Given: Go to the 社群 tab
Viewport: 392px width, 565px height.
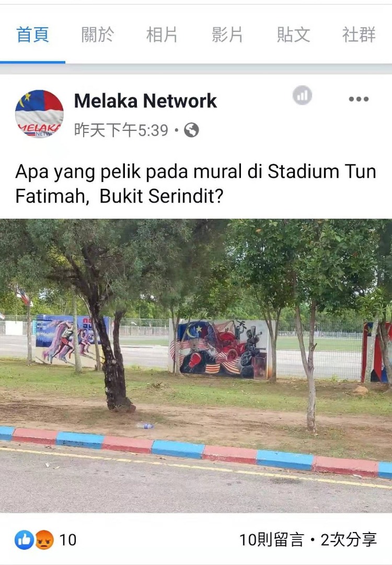Looking at the screenshot, I should [x=359, y=35].
